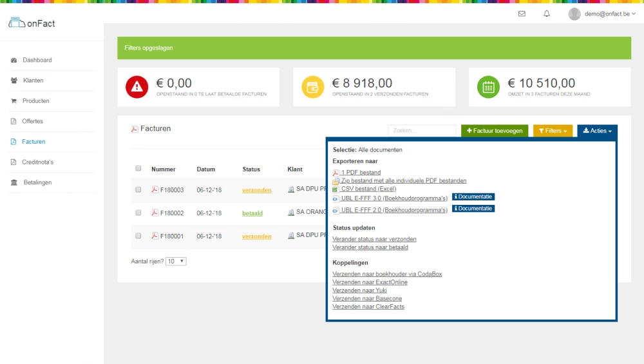This screenshot has height=364, width=644.
Task: Open the PDF icon for invoice F180001
Action: pyautogui.click(x=155, y=236)
